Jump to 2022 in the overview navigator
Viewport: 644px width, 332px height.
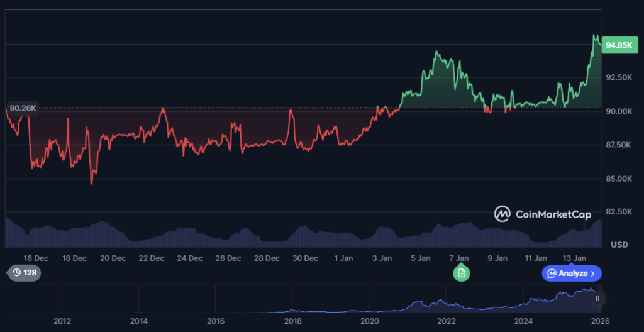click(x=447, y=321)
